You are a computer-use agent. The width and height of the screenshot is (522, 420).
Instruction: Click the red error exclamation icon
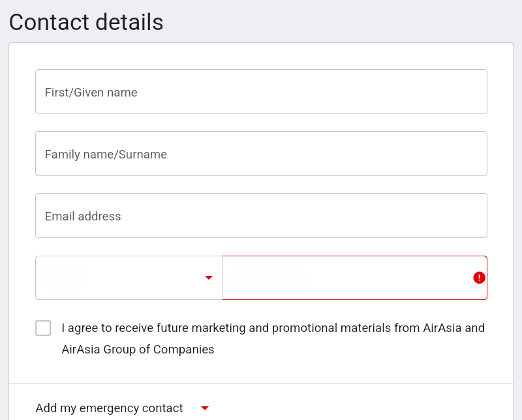(x=479, y=278)
